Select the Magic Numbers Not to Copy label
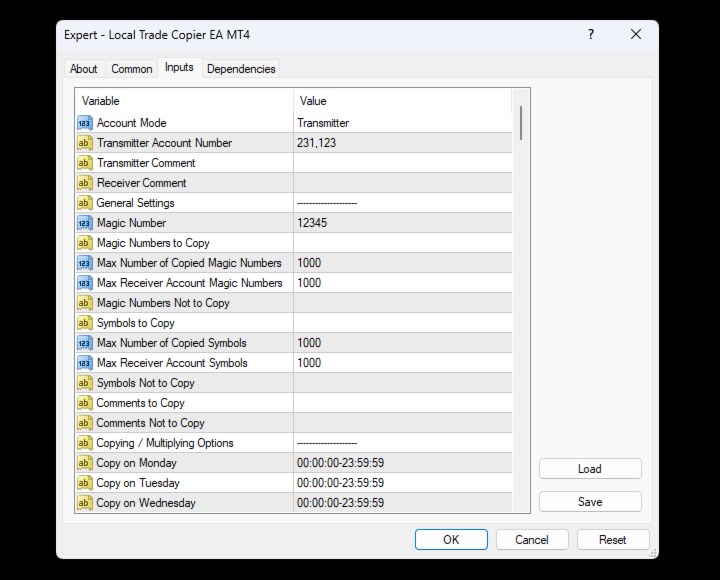 [163, 303]
